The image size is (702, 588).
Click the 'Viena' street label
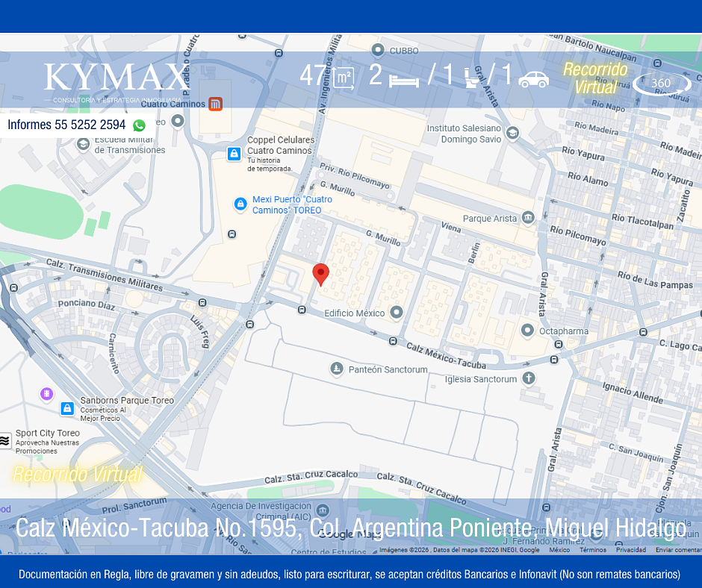click(451, 227)
